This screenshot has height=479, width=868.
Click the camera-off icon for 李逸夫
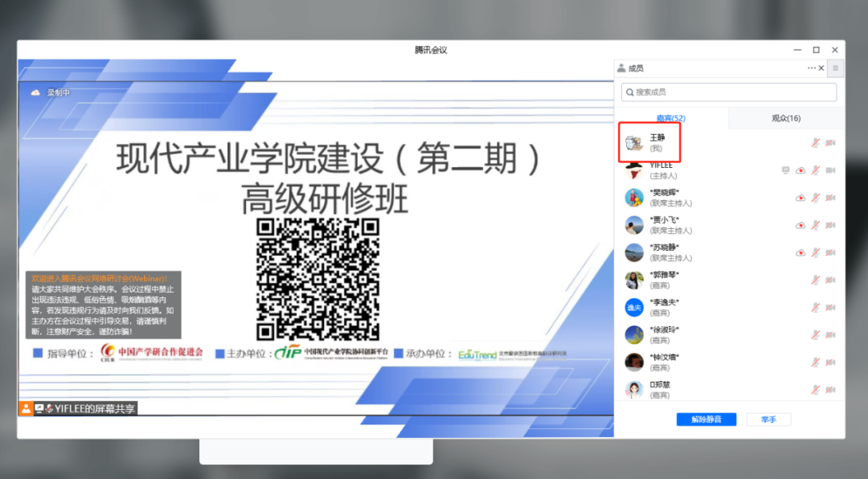830,307
